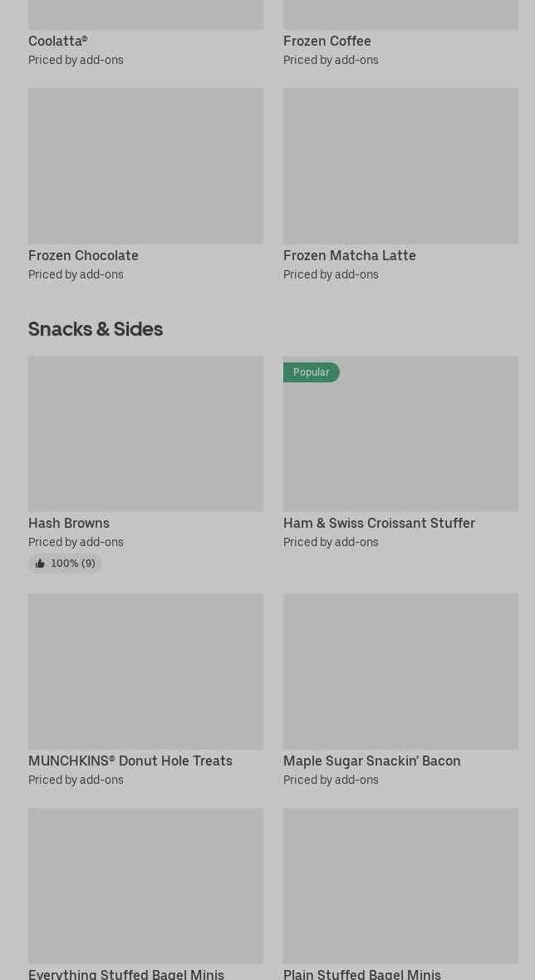Click the Snacks & Sides section heading

(96, 329)
